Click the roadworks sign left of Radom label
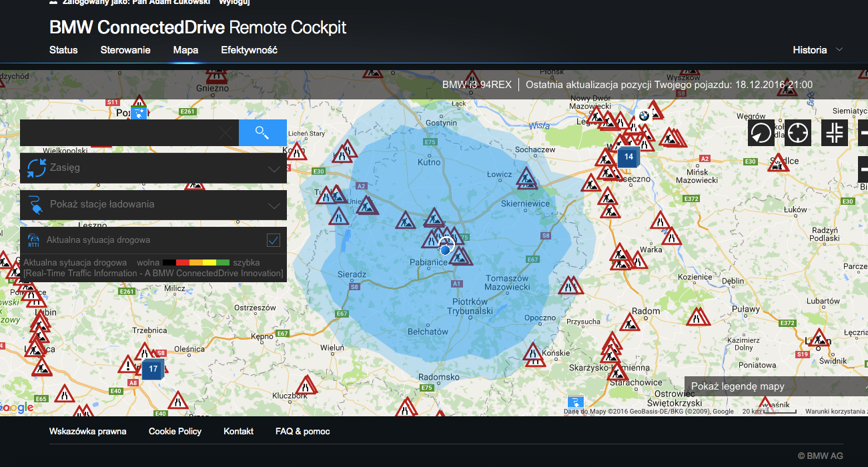The image size is (868, 467). click(x=628, y=323)
